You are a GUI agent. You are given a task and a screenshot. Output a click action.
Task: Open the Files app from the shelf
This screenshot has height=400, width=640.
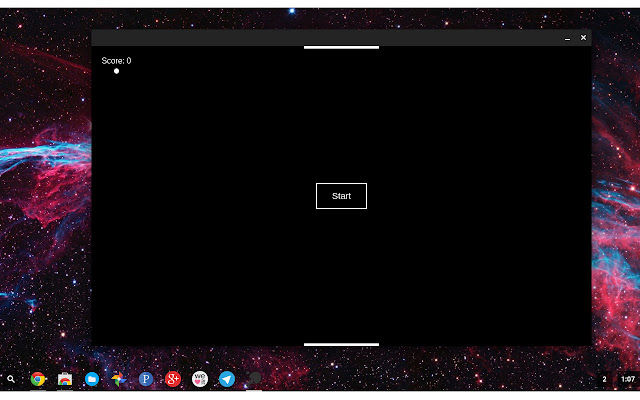coord(92,379)
